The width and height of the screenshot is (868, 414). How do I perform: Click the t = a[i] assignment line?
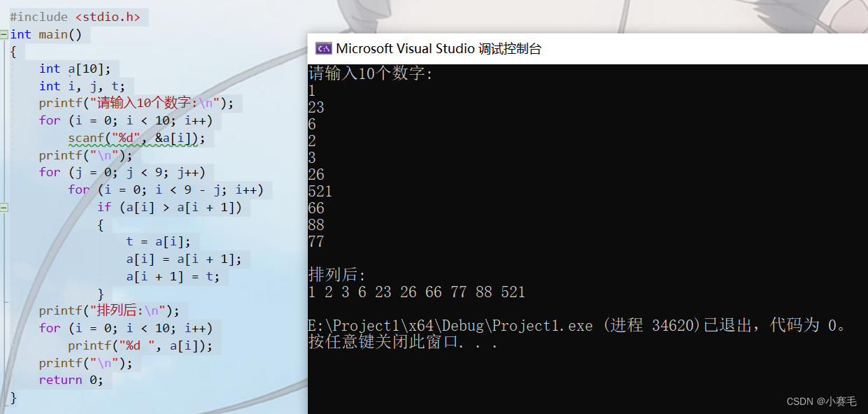click(158, 241)
